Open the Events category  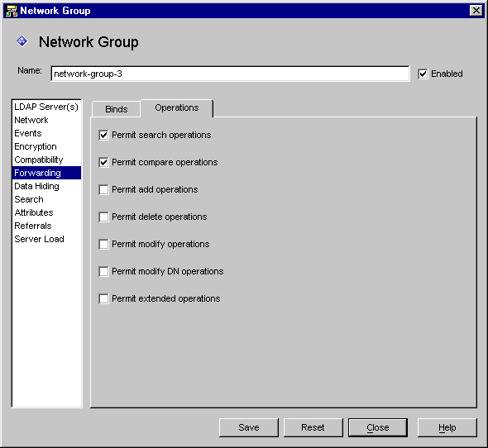pyautogui.click(x=46, y=133)
